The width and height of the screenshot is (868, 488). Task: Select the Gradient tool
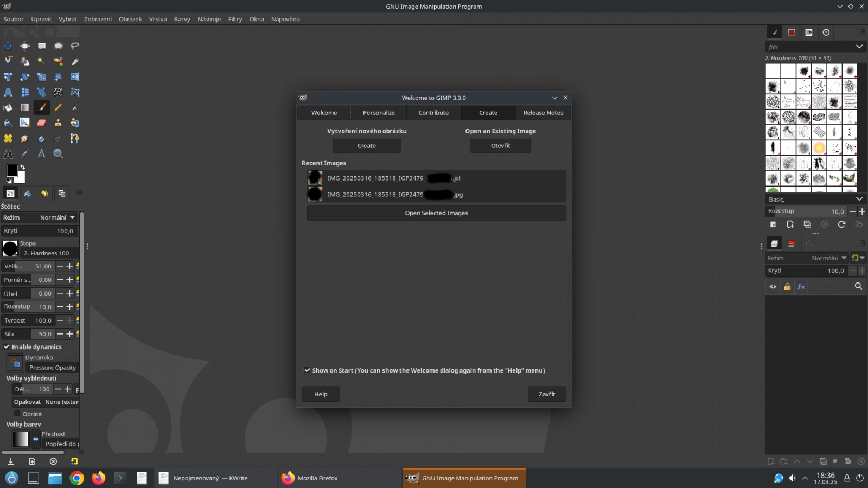(25, 107)
